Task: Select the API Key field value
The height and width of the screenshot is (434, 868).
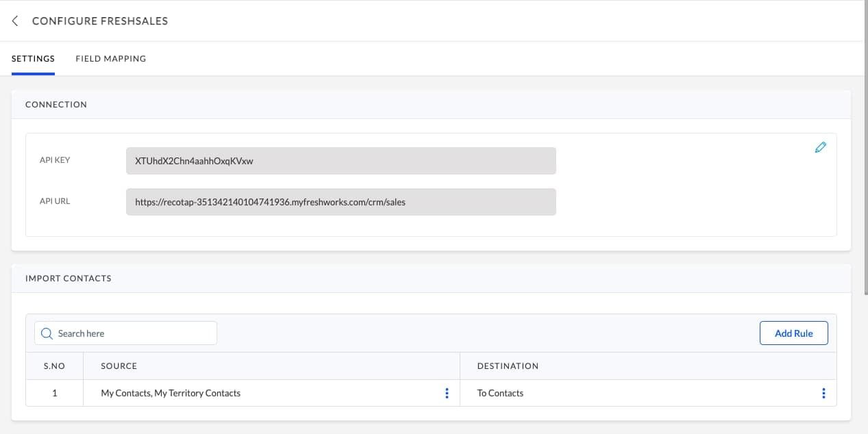Action: pyautogui.click(x=340, y=161)
